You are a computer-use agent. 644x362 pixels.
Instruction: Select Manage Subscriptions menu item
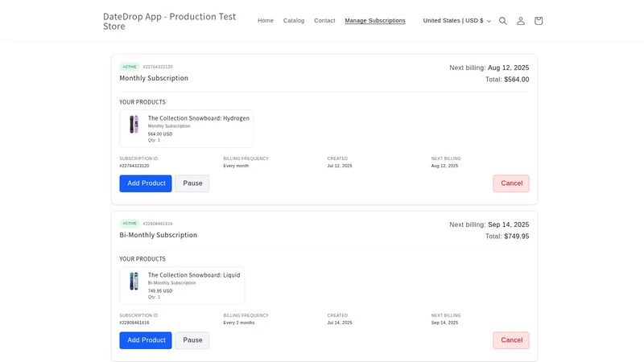(x=375, y=21)
